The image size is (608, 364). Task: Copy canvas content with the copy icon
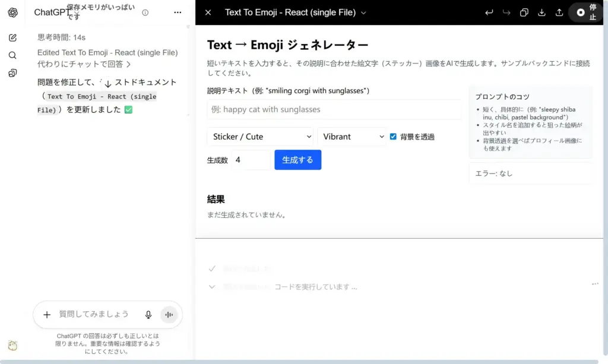point(524,12)
